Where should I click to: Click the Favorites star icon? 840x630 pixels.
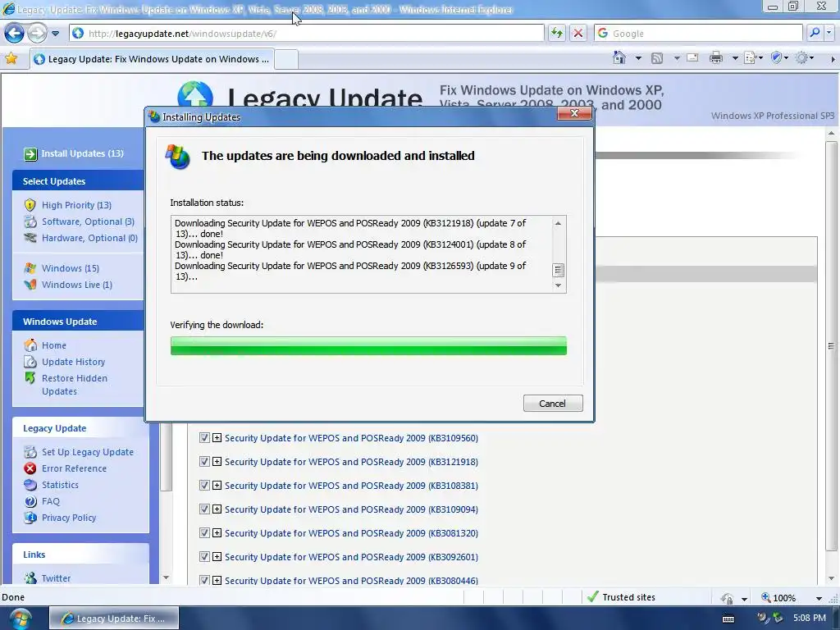pos(11,59)
